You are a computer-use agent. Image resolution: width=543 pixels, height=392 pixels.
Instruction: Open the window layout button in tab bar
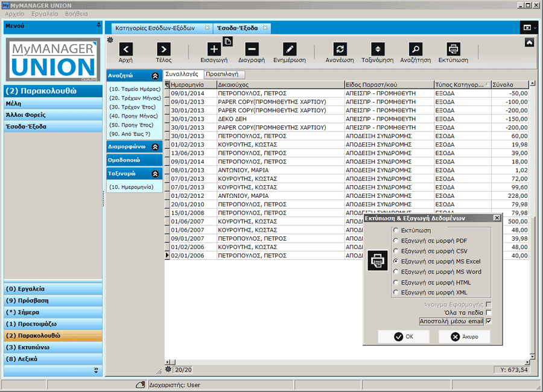(x=529, y=28)
